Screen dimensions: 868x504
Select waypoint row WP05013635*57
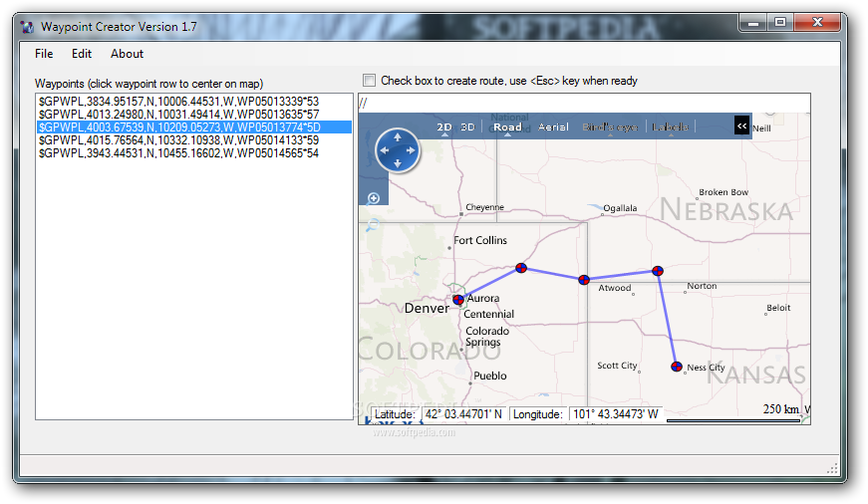point(193,114)
